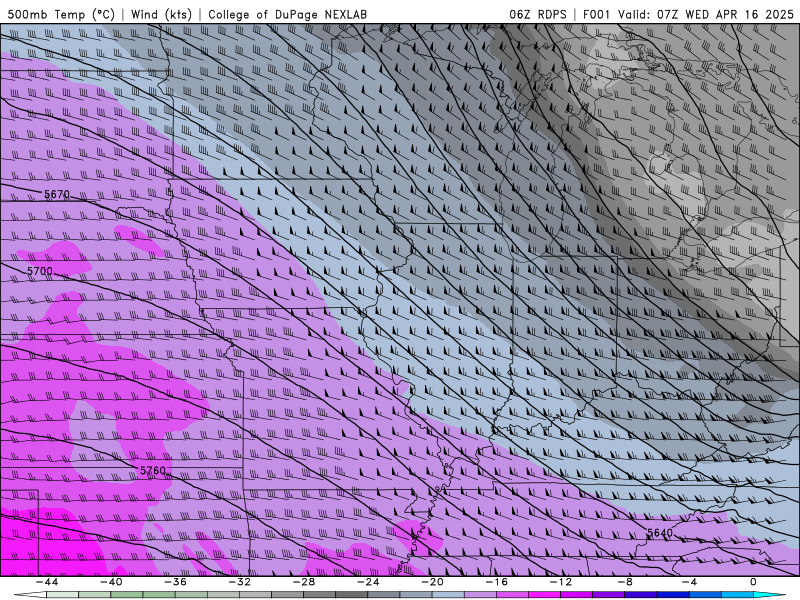Click the -32 colorbar tick label
Screen dimensions: 800x600
[239, 582]
